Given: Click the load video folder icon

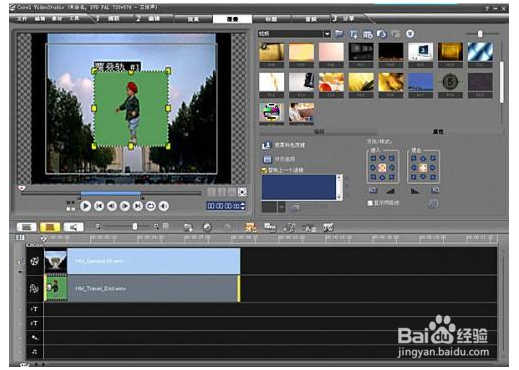Looking at the screenshot, I should point(339,34).
